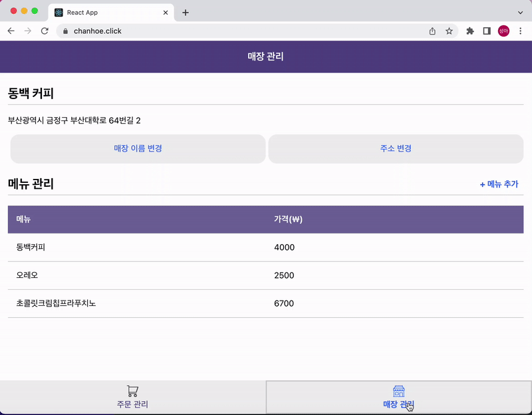Click the red close window button
532x415 pixels.
tap(13, 11)
